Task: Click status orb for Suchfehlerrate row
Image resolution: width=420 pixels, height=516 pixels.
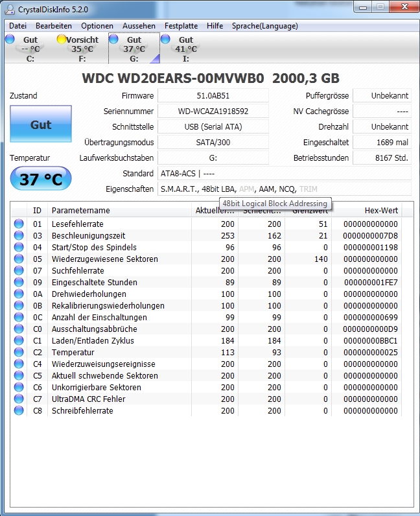Action: (19, 270)
